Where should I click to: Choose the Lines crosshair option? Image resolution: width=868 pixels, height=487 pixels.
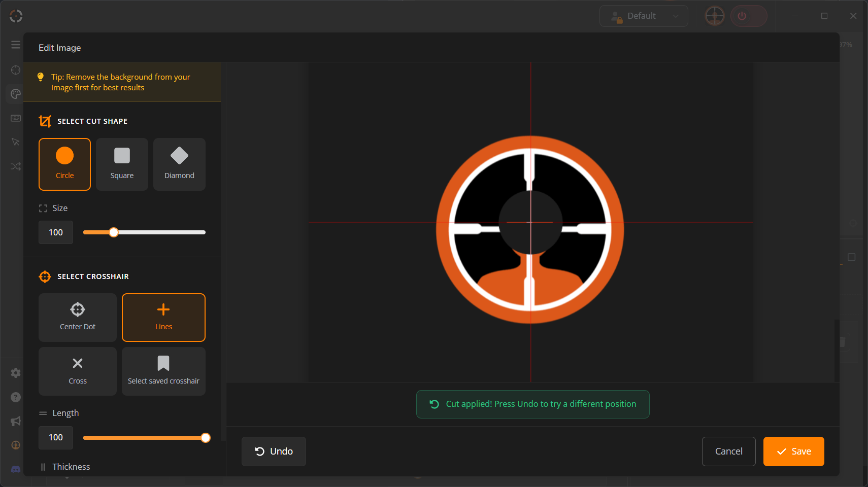pos(163,318)
